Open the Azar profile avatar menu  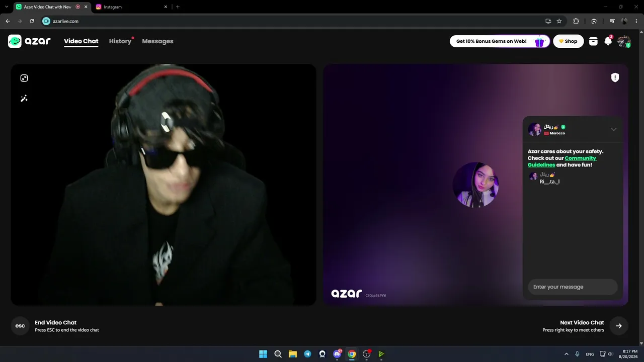coord(624,41)
